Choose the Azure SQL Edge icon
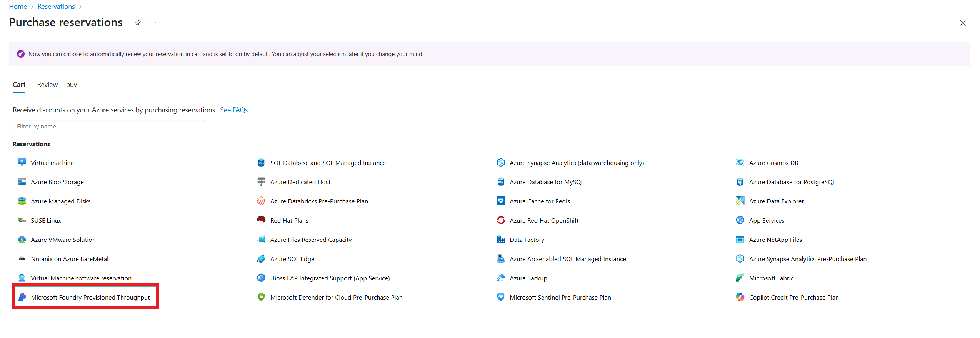 (261, 258)
